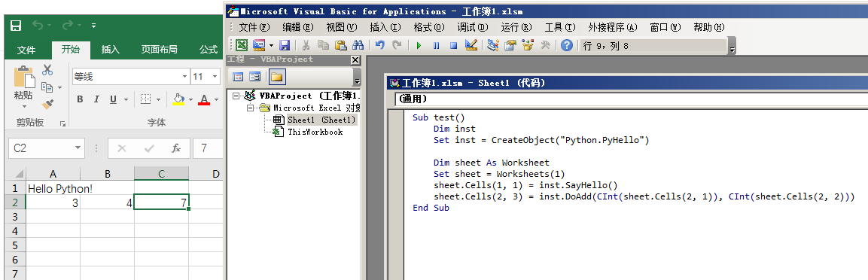This screenshot has height=280, width=868.
Task: Select Sheet1 (Sheet1) in the project tree
Action: [321, 120]
